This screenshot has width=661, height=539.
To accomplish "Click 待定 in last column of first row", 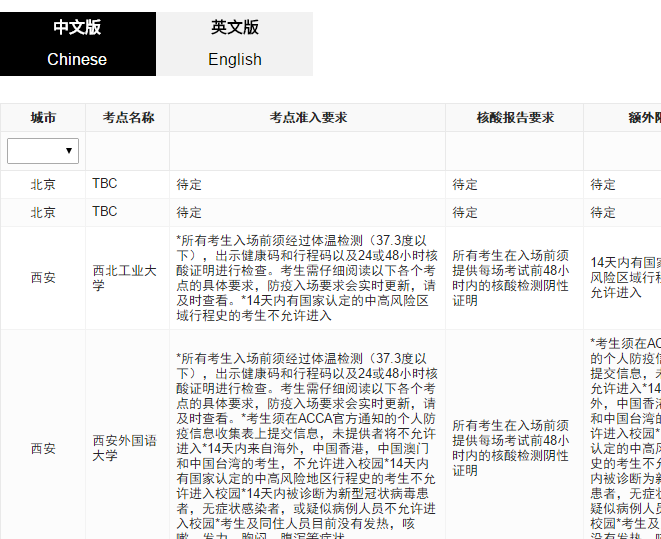I will click(603, 185).
